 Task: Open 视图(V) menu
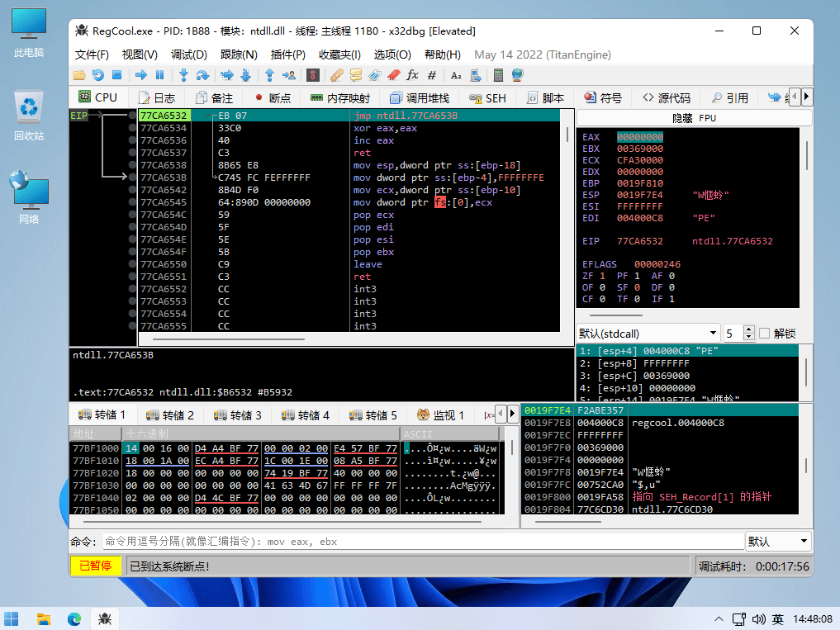click(x=140, y=54)
